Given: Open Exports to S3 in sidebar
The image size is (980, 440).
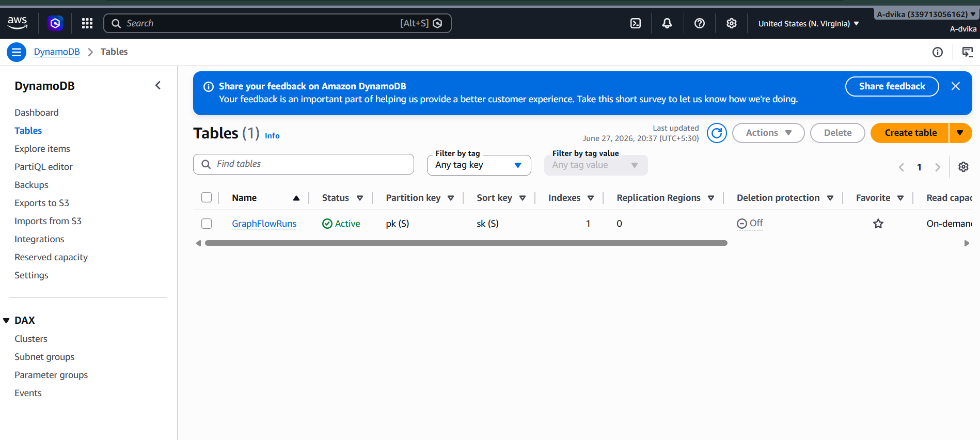Looking at the screenshot, I should 42,203.
